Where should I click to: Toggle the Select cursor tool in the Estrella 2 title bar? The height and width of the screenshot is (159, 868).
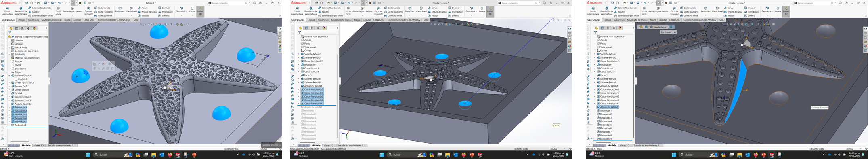[x=73, y=3]
